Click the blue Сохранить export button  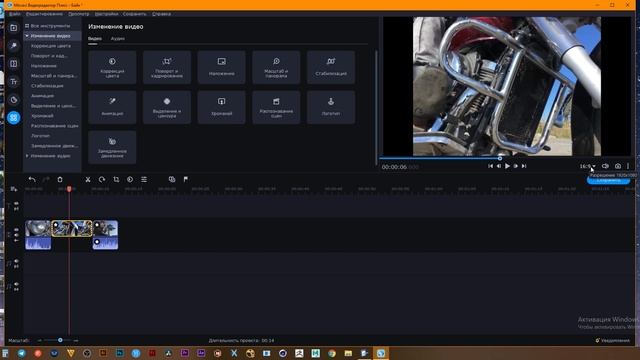(x=608, y=180)
